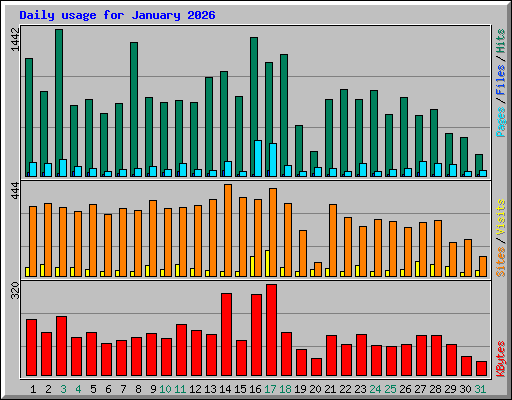Screen dimensions: 512x400
Task: Click the red KBytes bar for day 17
Action: point(271,330)
